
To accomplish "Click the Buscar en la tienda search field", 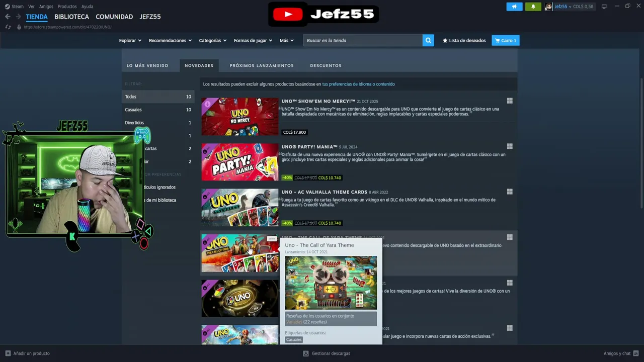I will click(x=363, y=40).
